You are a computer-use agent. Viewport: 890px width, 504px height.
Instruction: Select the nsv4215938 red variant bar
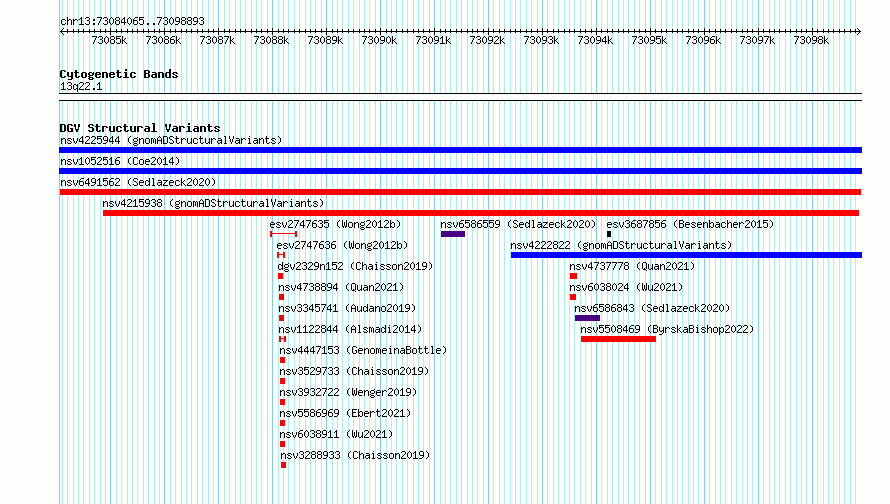point(481,213)
